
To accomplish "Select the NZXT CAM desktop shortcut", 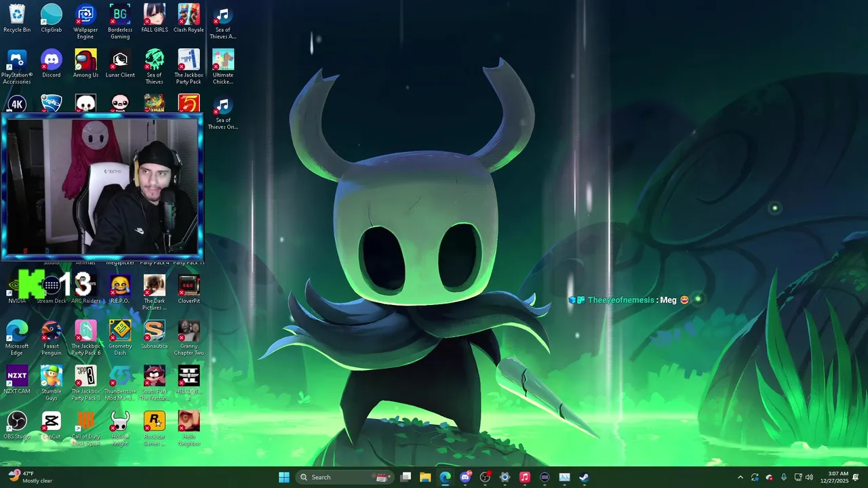I will [x=17, y=380].
